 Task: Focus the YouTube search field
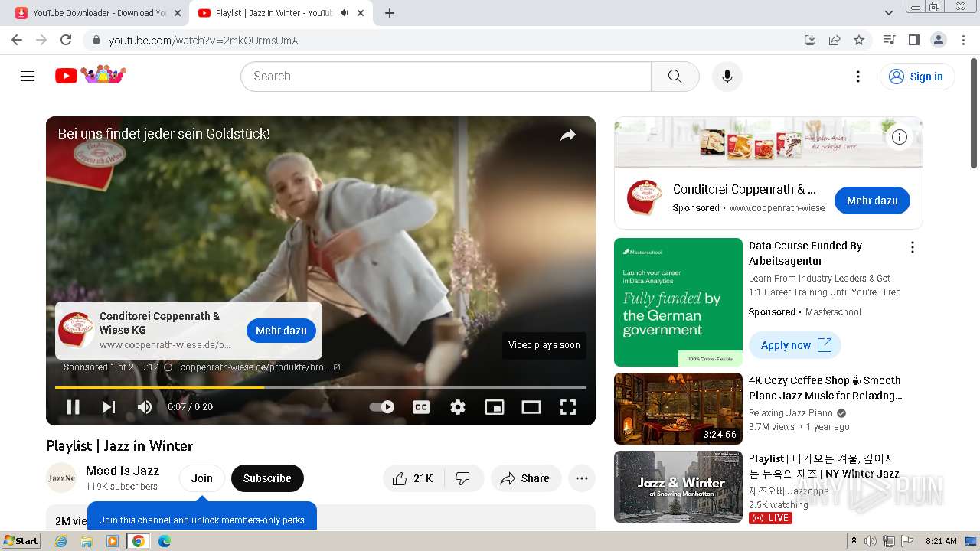[446, 77]
